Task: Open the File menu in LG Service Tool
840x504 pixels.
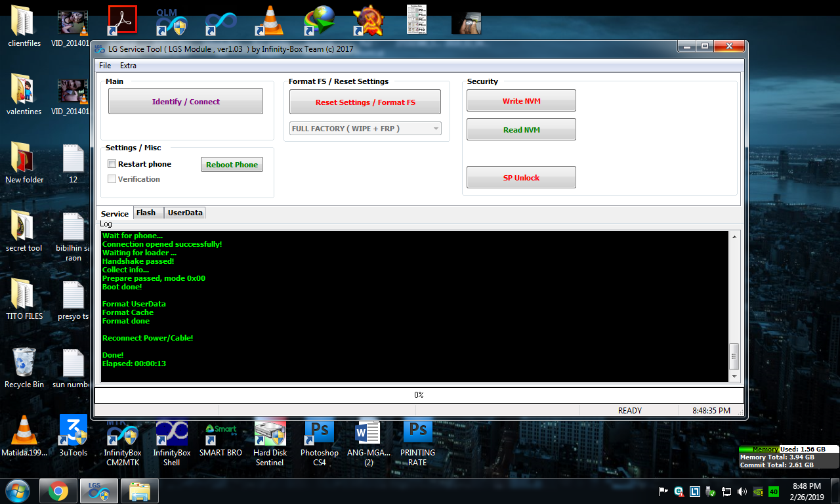Action: coord(105,66)
